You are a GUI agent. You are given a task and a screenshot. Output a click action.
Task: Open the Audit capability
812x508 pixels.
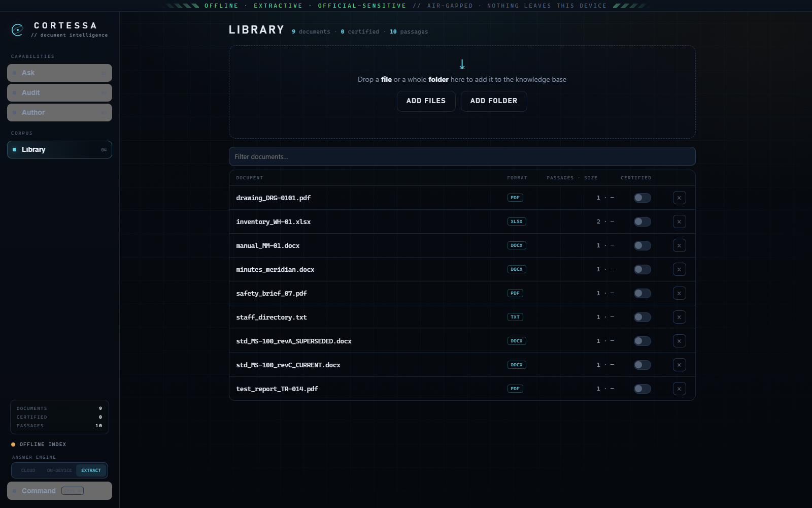click(x=59, y=92)
